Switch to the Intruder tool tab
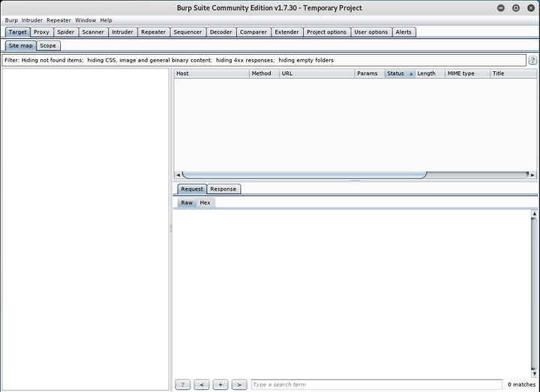Image resolution: width=540 pixels, height=392 pixels. pyautogui.click(x=122, y=32)
